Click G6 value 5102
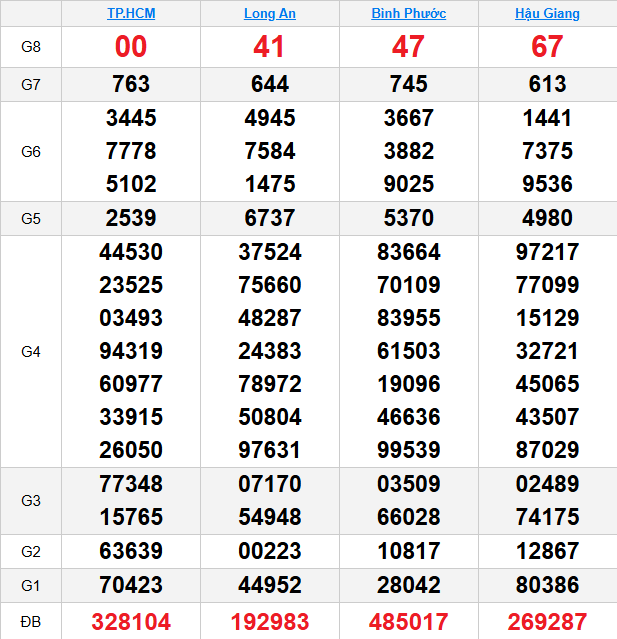The height and width of the screenshot is (639, 617). (x=131, y=184)
